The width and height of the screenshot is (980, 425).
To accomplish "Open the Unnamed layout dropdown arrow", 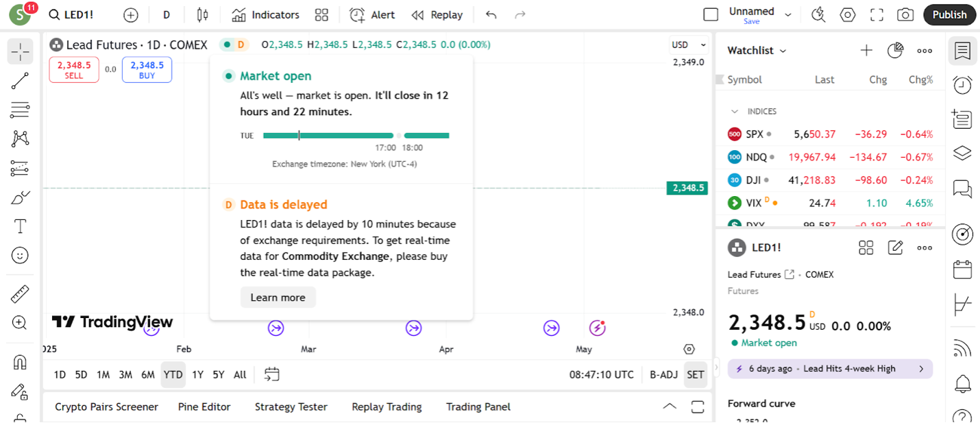I will coord(788,15).
